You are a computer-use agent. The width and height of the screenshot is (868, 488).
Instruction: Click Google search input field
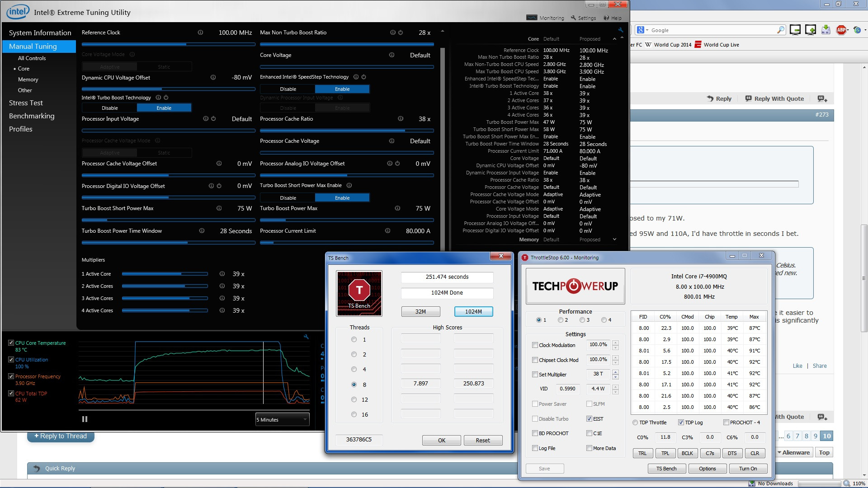pyautogui.click(x=712, y=30)
